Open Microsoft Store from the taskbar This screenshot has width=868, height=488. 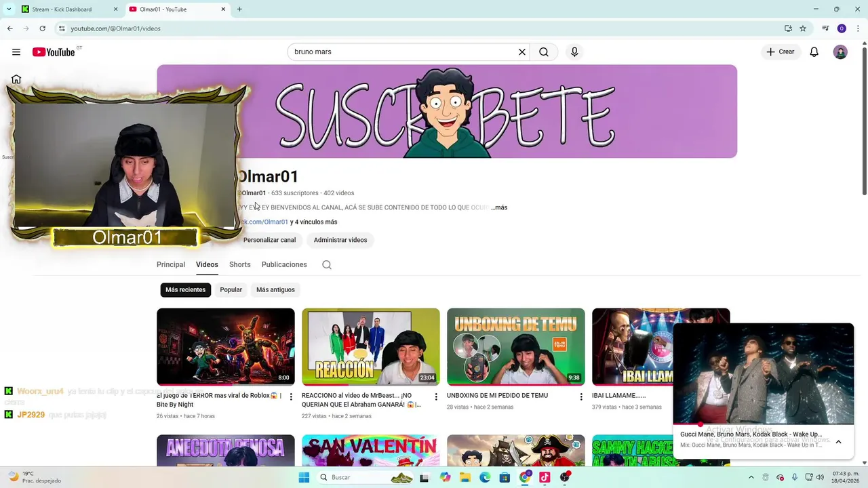point(505,478)
